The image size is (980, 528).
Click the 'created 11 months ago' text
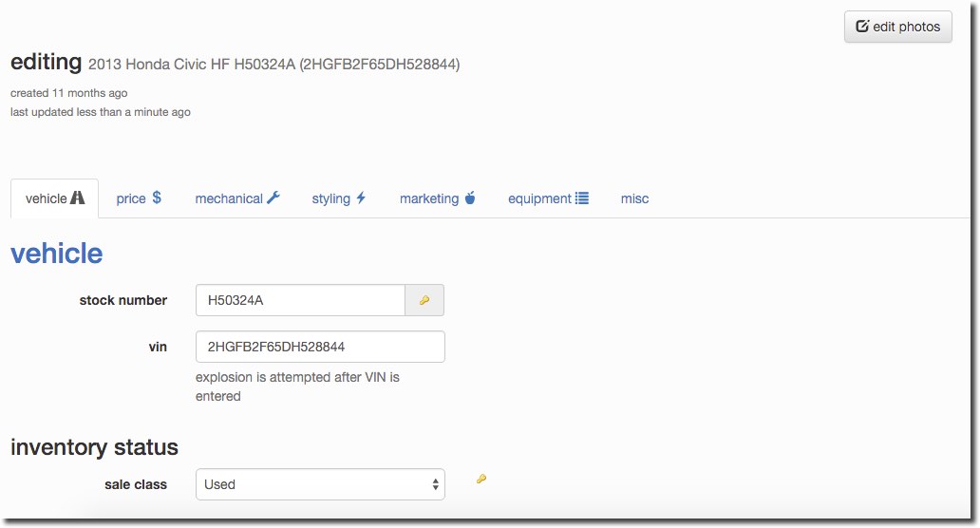pyautogui.click(x=68, y=93)
